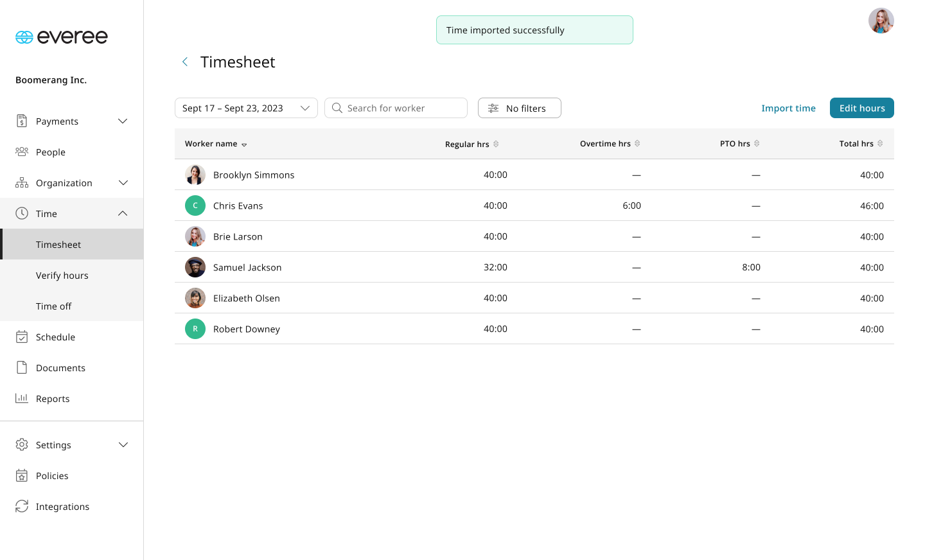925x560 pixels.
Task: Open the No filters button
Action: point(519,108)
